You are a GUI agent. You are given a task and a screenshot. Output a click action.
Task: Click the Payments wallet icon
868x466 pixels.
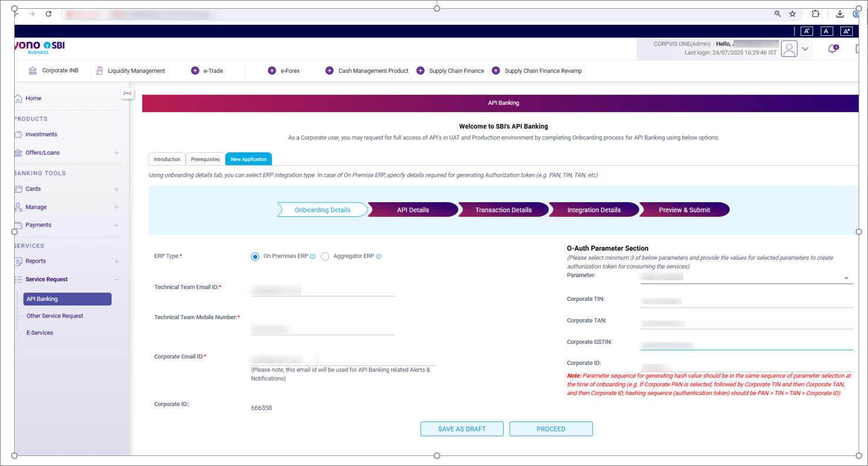pyautogui.click(x=18, y=225)
